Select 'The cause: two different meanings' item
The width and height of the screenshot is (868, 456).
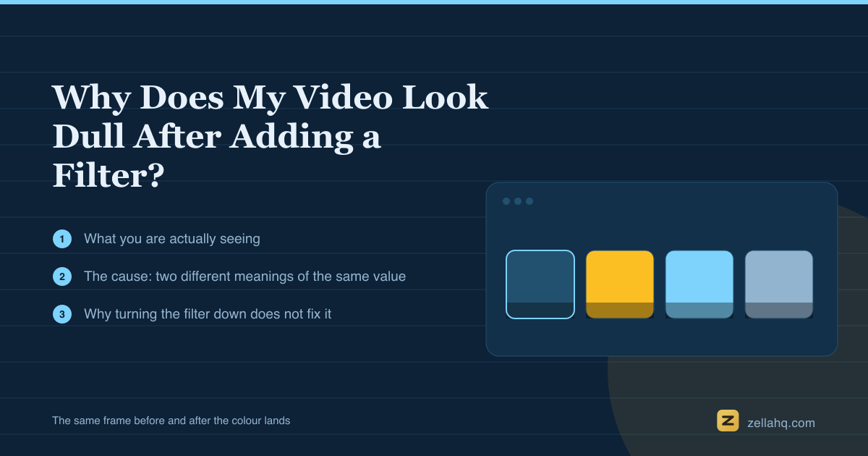tap(245, 276)
